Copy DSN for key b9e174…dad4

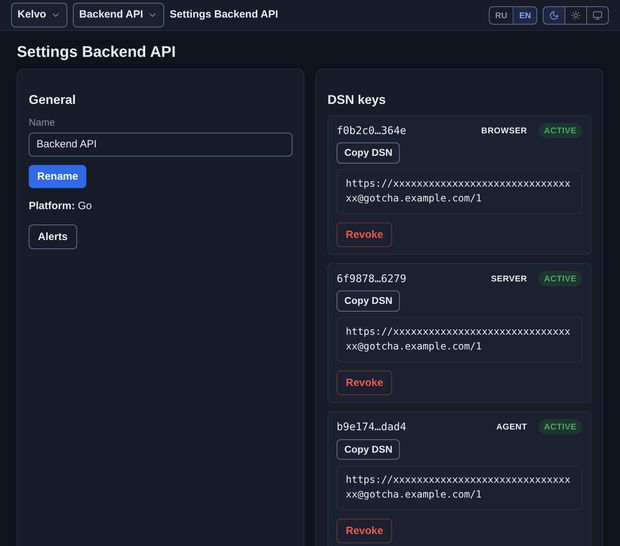368,450
